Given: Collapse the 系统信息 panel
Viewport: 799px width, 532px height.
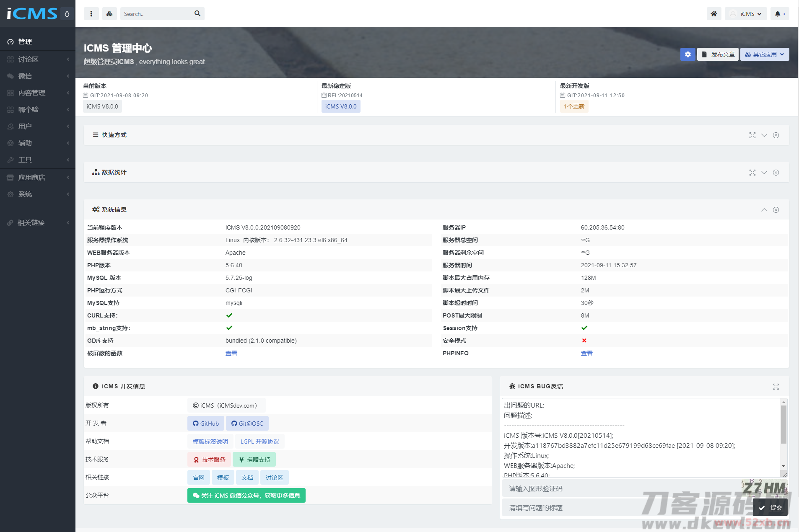Looking at the screenshot, I should point(764,210).
